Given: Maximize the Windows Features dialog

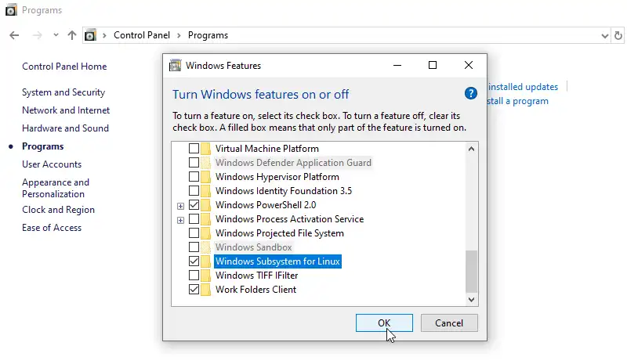Looking at the screenshot, I should (x=433, y=65).
